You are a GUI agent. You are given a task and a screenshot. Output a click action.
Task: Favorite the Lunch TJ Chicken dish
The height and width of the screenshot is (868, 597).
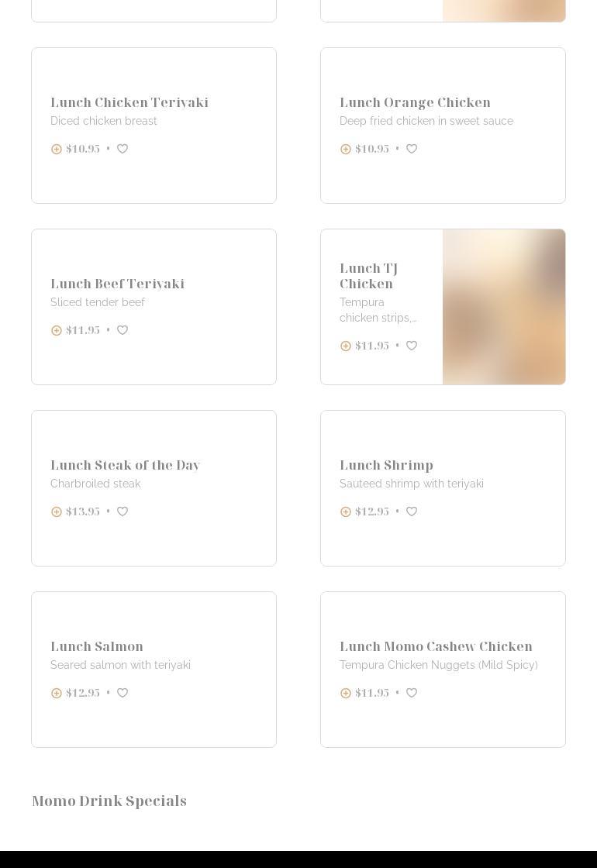point(412,346)
